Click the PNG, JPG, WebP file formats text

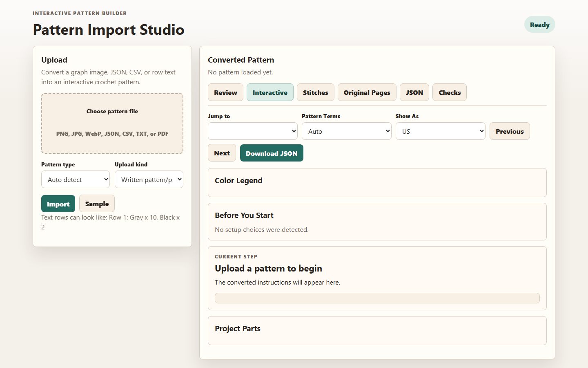[112, 134]
